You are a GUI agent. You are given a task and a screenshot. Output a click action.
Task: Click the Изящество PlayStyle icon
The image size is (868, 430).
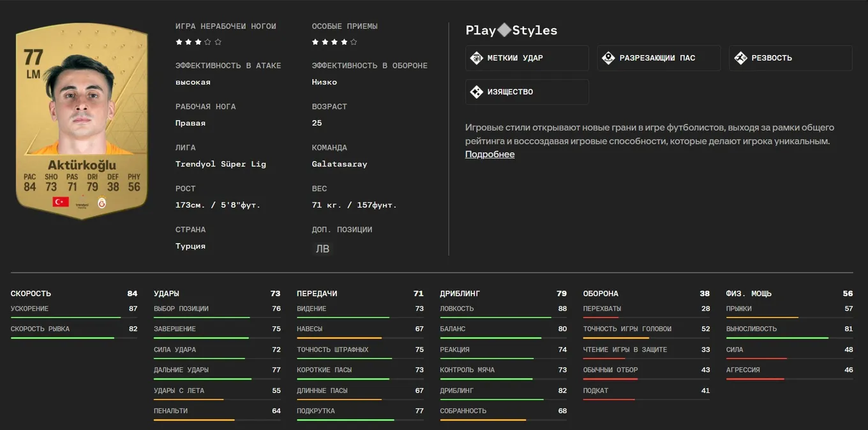476,92
